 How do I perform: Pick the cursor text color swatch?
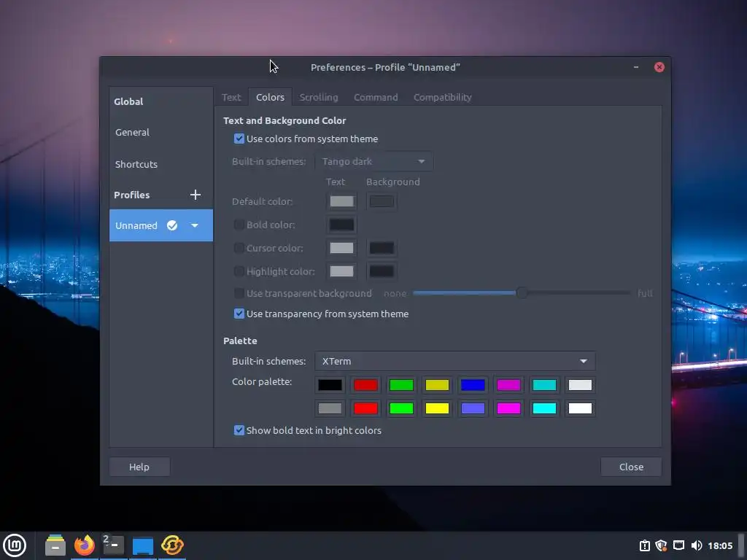[x=341, y=248]
